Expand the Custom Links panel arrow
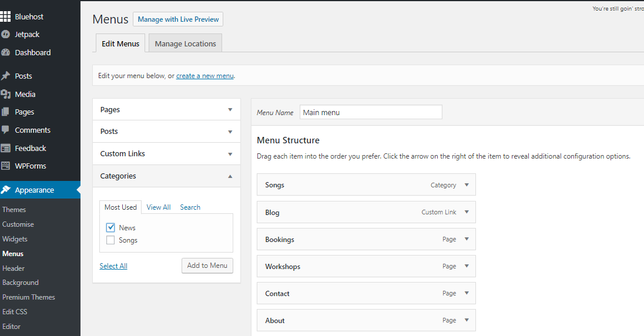The image size is (644, 336). [230, 154]
